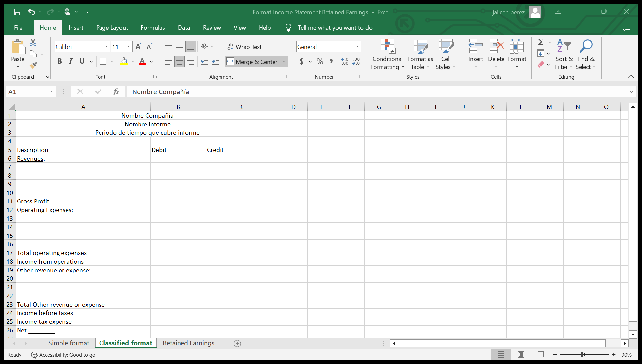642x364 pixels.
Task: Select the Italic formatting icon
Action: click(x=70, y=61)
